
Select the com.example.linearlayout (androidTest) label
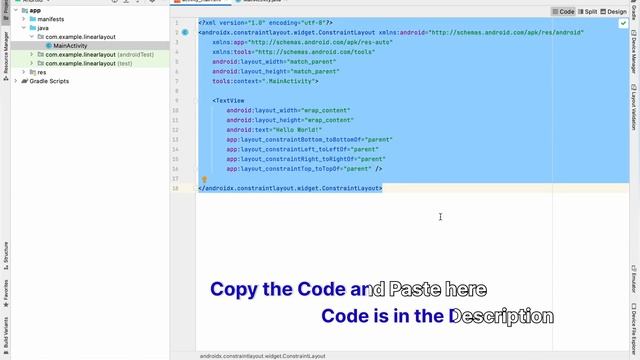click(x=100, y=54)
